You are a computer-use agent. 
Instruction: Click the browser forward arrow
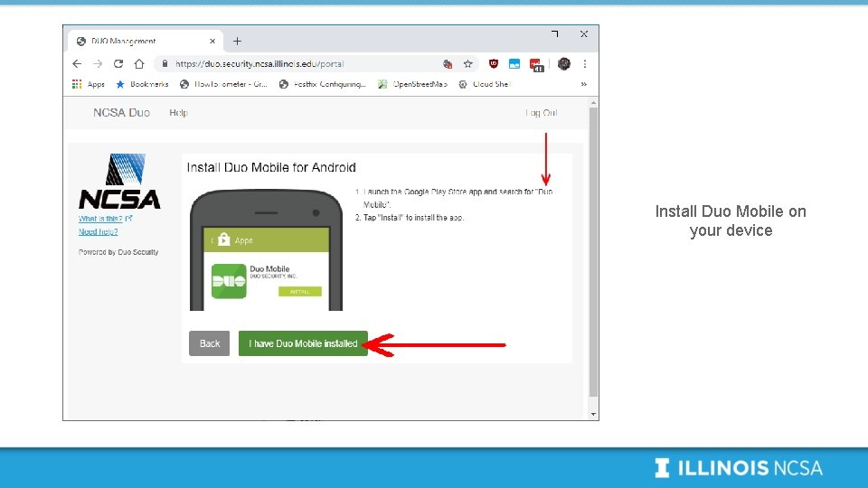coord(98,64)
